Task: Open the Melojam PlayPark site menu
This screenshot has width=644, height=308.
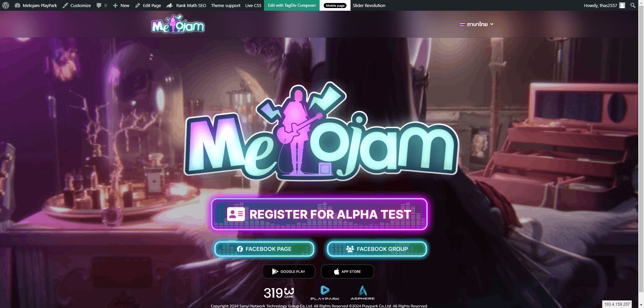Action: [36, 5]
